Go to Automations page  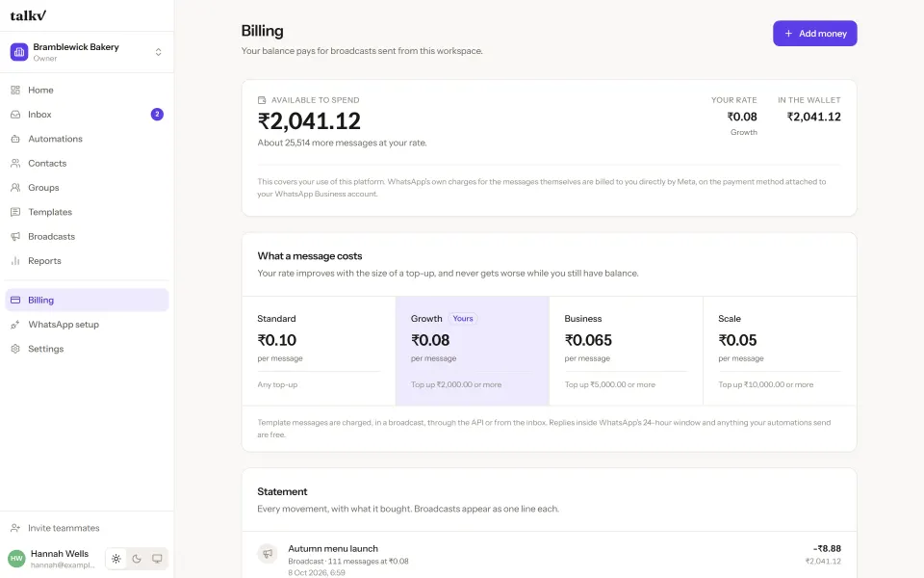(x=87, y=139)
